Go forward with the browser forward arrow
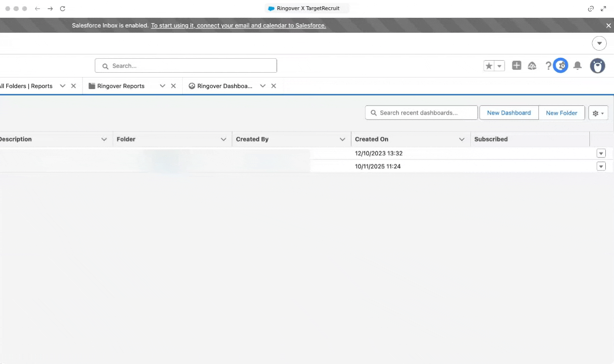This screenshot has width=614, height=364. 50,9
